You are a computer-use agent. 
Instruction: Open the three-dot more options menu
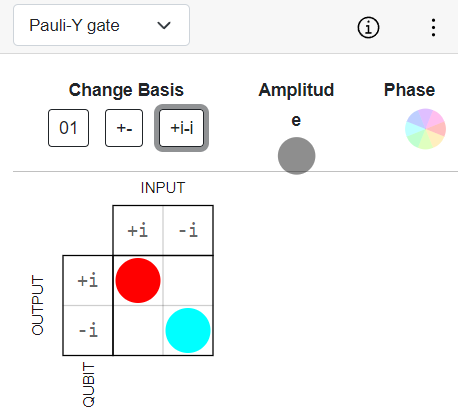click(x=433, y=27)
